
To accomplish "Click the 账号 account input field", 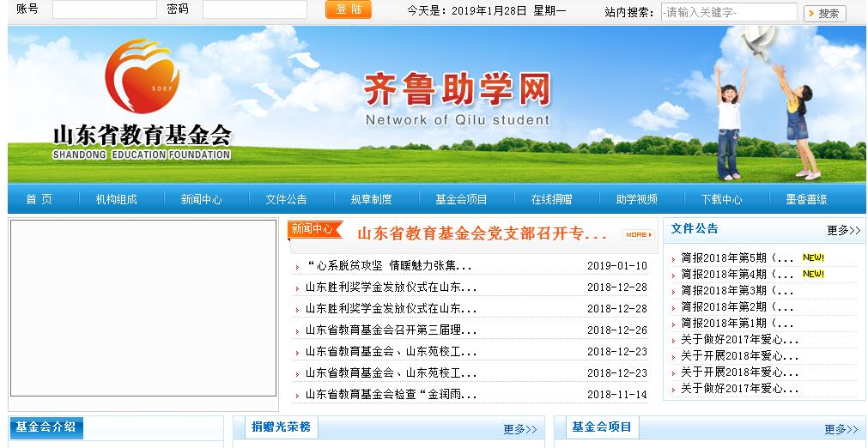I will pyautogui.click(x=104, y=9).
